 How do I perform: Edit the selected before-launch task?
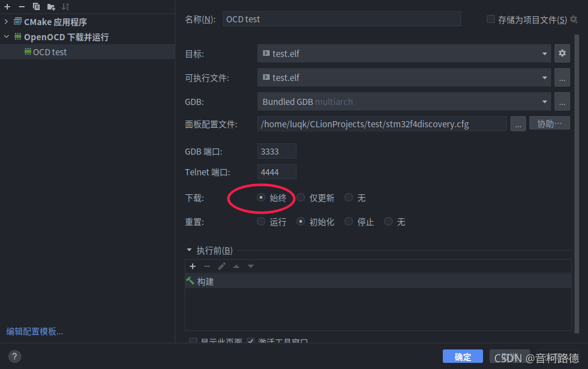(x=222, y=266)
